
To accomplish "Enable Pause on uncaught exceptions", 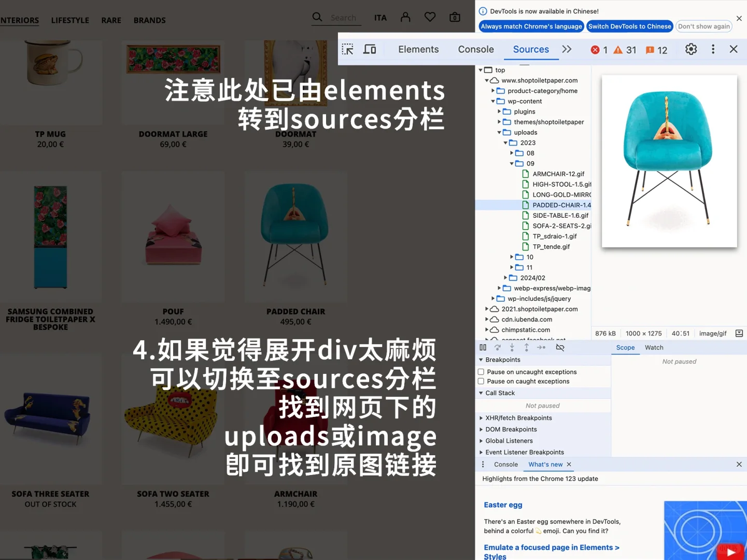I will point(481,371).
